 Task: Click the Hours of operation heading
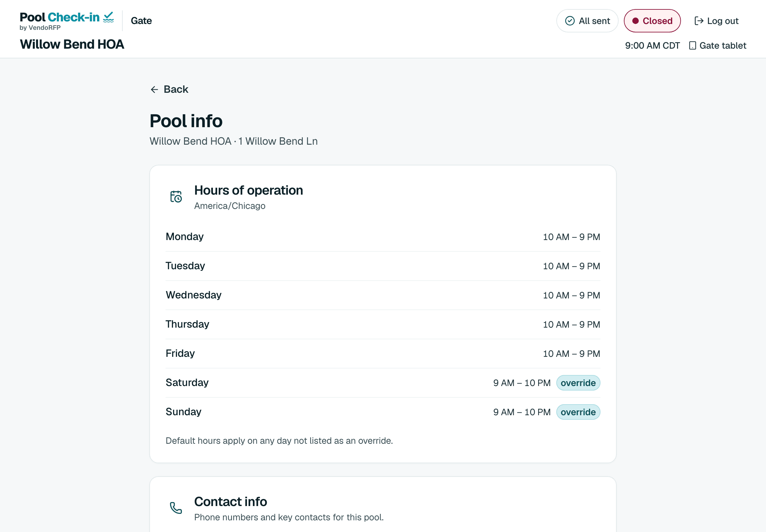point(248,190)
